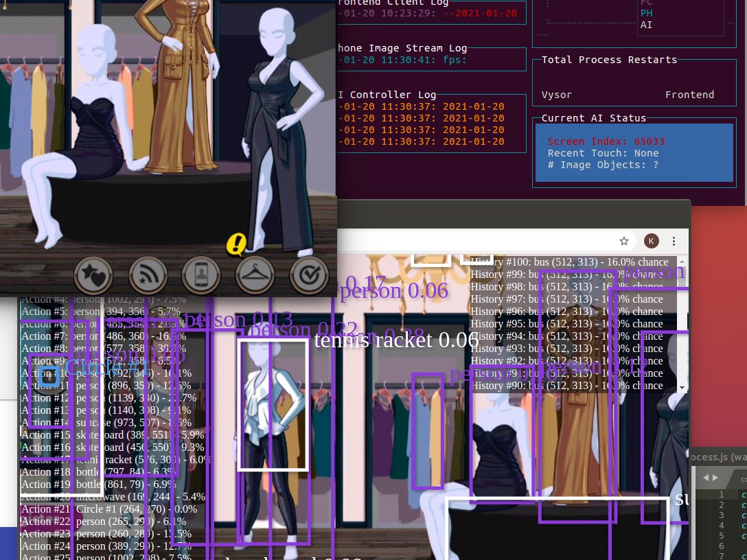Open the star-heart favorites button in game

click(93, 275)
